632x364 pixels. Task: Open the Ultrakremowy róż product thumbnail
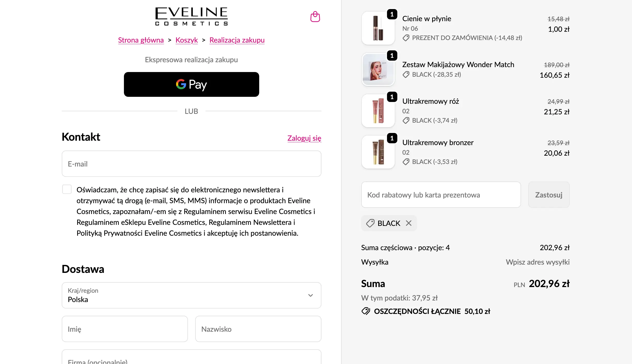click(x=378, y=110)
